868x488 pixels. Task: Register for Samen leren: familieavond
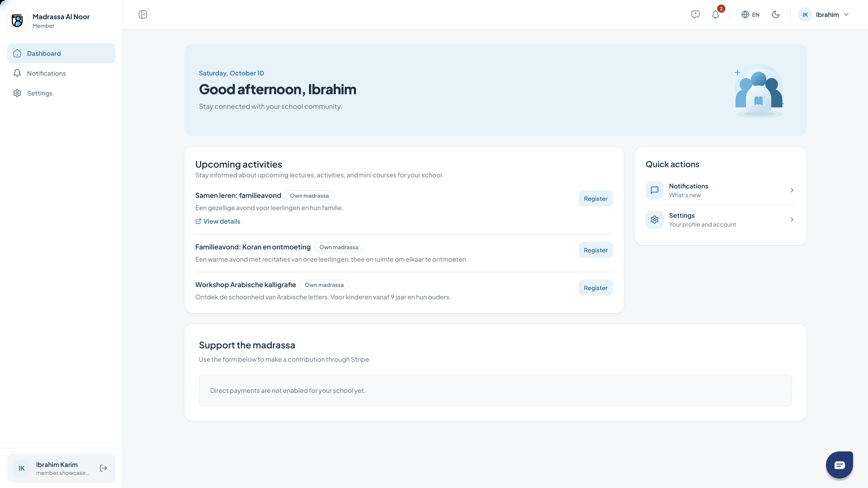pyautogui.click(x=595, y=198)
